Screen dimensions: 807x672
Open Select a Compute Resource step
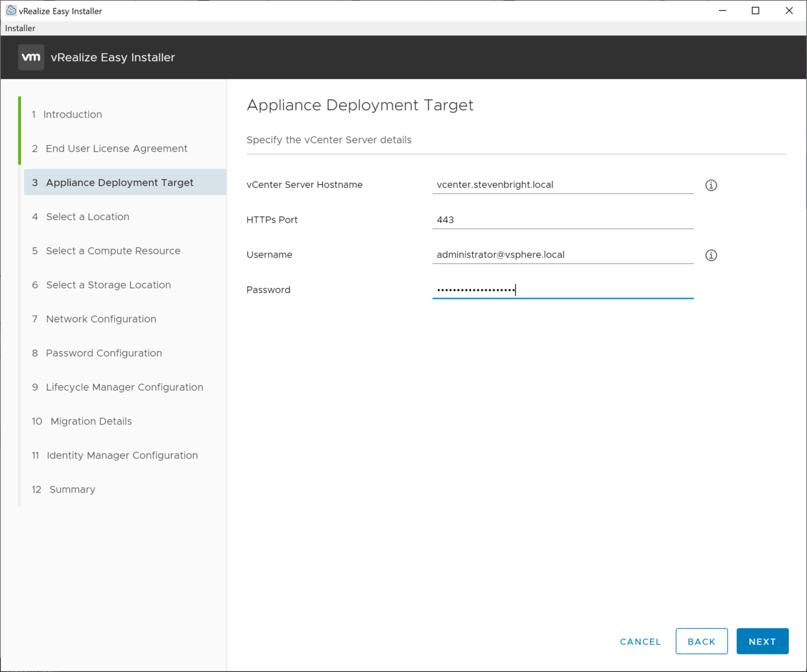pos(113,251)
